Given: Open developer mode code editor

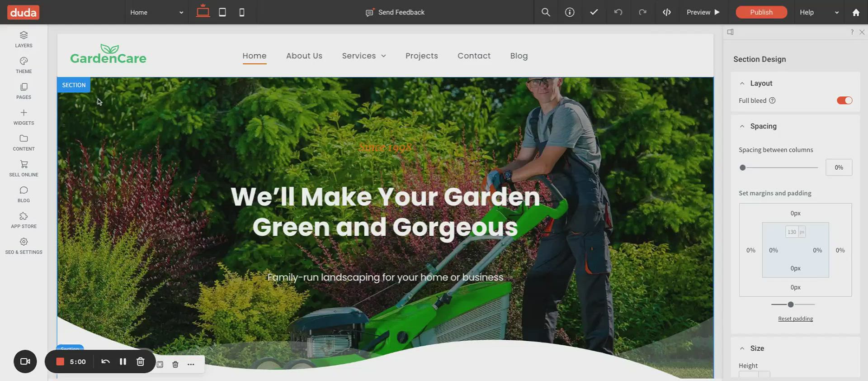Looking at the screenshot, I should point(667,12).
